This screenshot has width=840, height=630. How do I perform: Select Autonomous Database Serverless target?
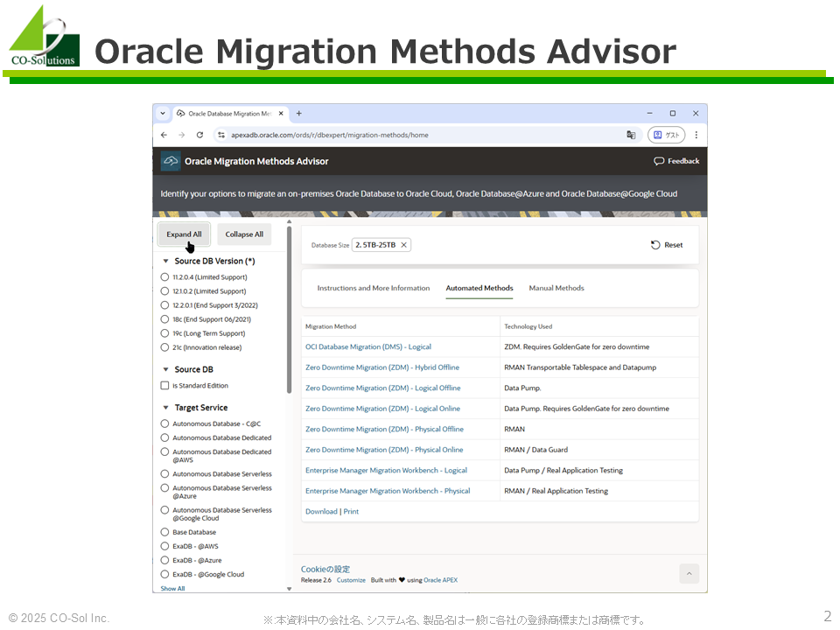pos(165,473)
